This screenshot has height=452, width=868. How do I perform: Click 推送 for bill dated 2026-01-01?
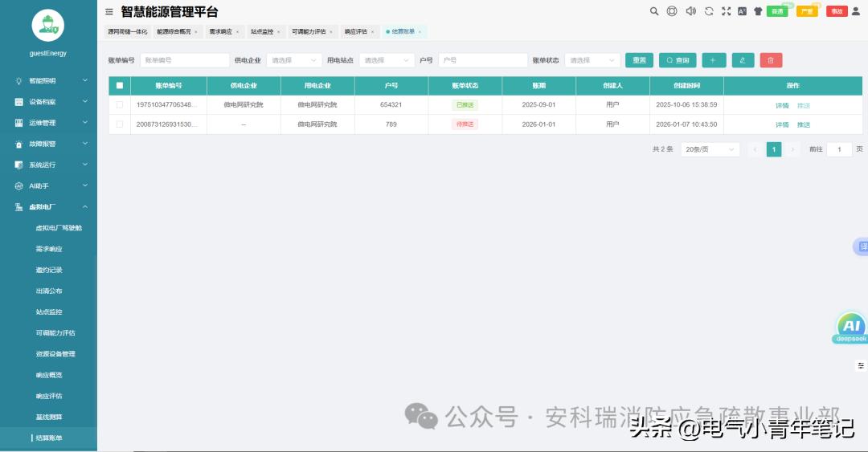803,124
